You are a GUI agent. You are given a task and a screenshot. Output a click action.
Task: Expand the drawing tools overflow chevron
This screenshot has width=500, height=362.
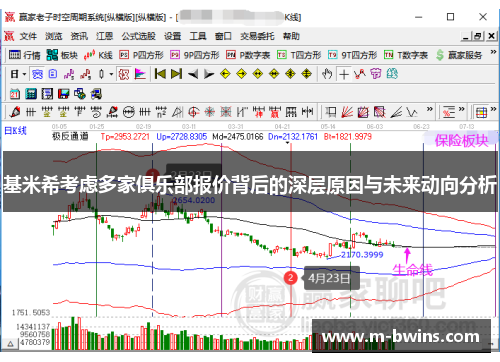pyautogui.click(x=430, y=109)
